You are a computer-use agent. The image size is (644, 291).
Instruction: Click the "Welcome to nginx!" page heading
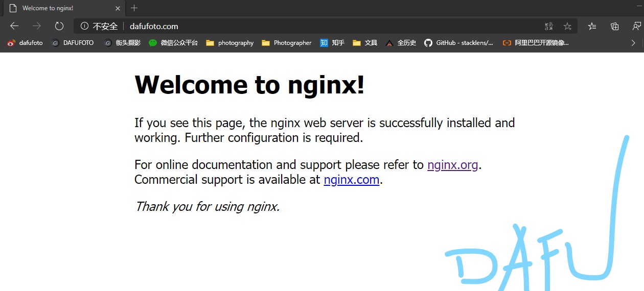point(250,84)
